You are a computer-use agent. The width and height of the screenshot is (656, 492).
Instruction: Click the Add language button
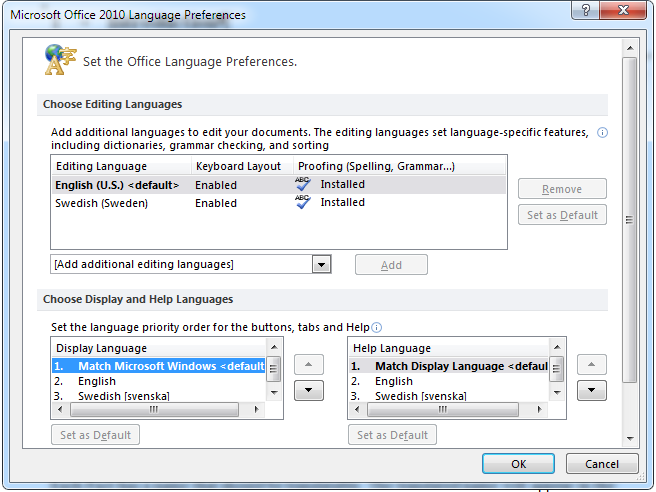[x=391, y=265]
